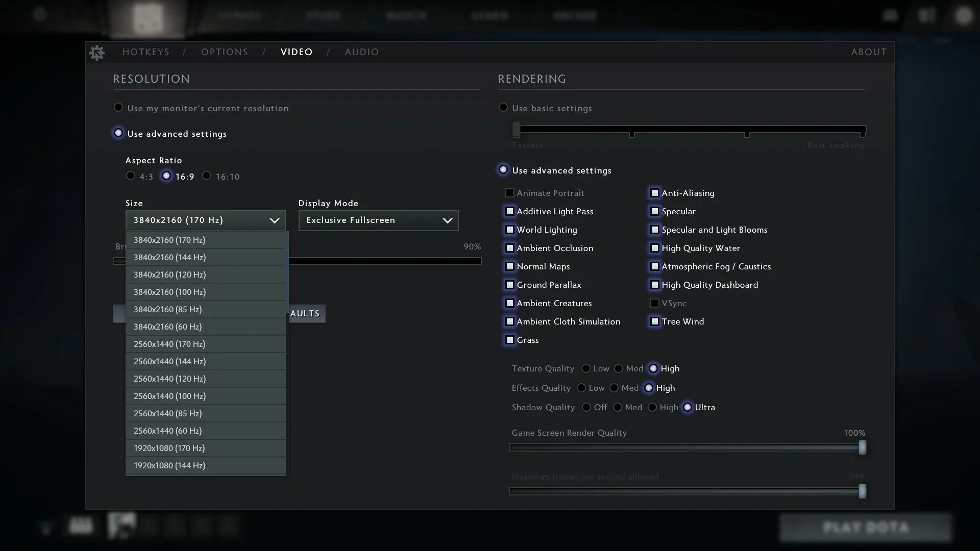Uncheck the Tree Wind option
980x551 pixels.
654,322
